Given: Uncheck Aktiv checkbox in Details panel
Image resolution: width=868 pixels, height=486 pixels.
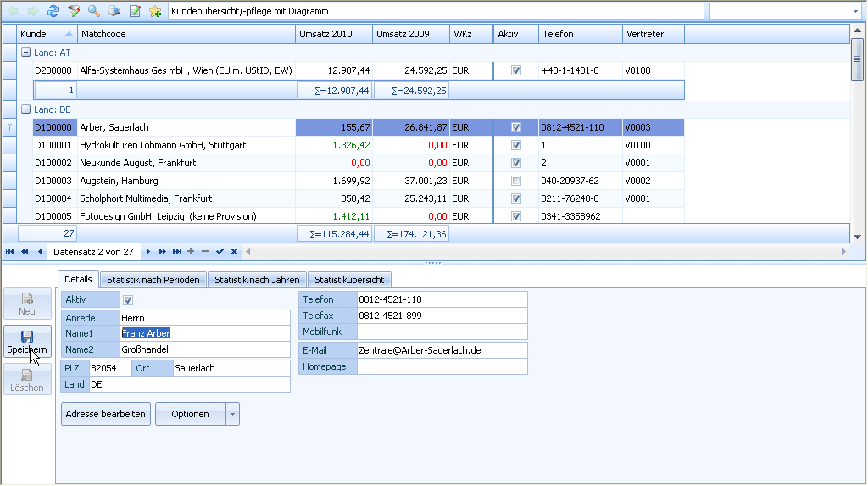Looking at the screenshot, I should 128,300.
